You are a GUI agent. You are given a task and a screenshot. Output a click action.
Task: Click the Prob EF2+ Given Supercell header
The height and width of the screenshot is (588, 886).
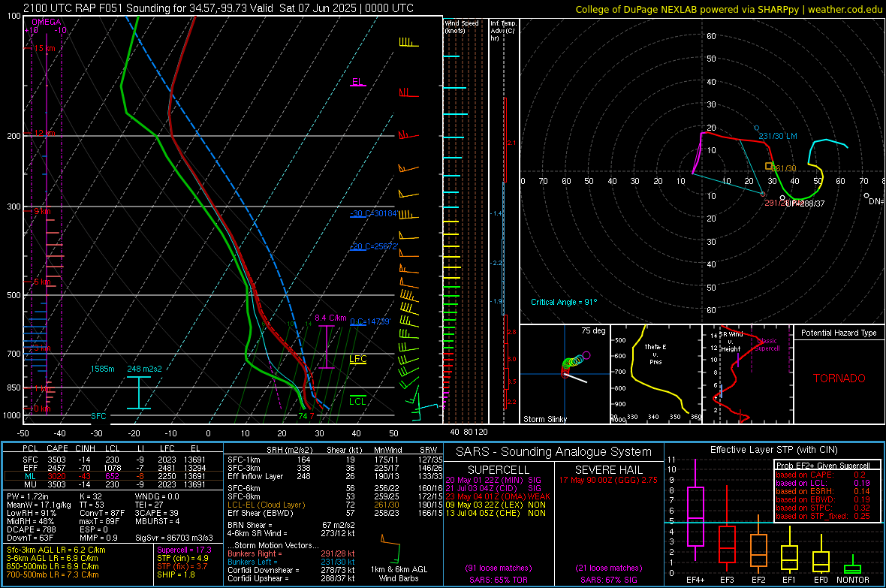click(823, 466)
